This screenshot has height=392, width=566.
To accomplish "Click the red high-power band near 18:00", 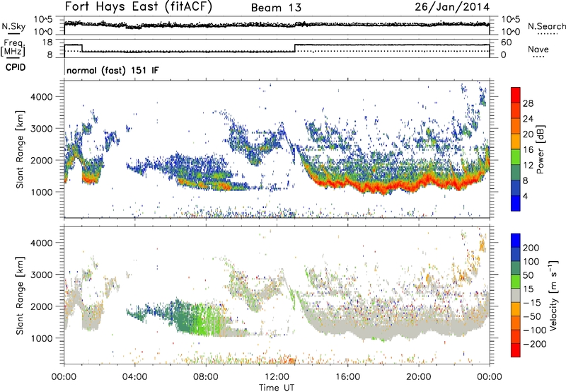I will pos(383,187).
